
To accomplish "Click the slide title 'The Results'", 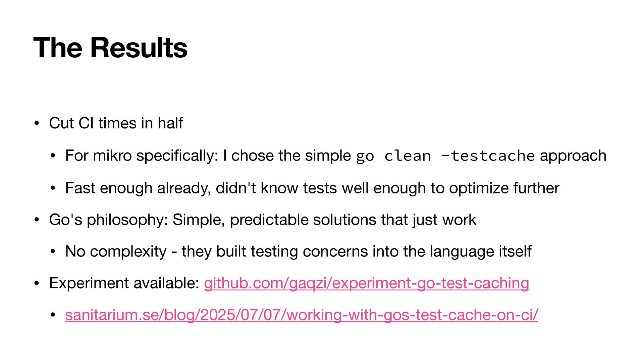I will (x=110, y=48).
